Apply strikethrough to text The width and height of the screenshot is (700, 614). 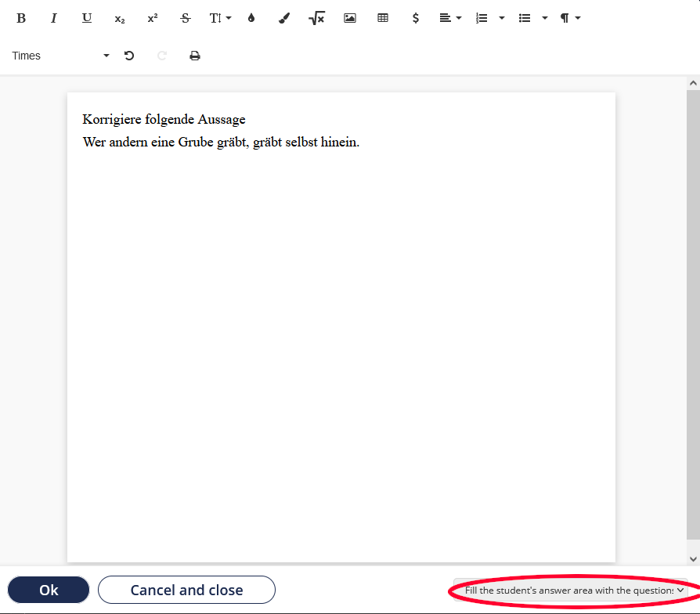(186, 18)
